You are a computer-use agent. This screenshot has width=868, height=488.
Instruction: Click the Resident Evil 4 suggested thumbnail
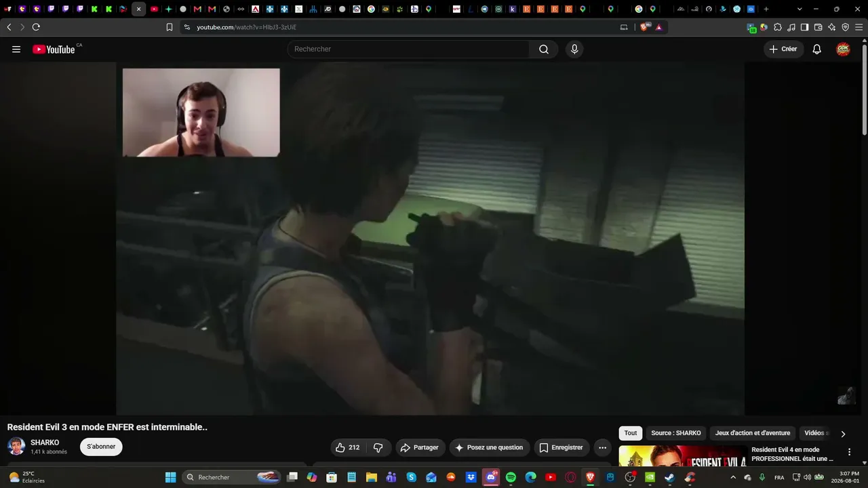tap(682, 456)
